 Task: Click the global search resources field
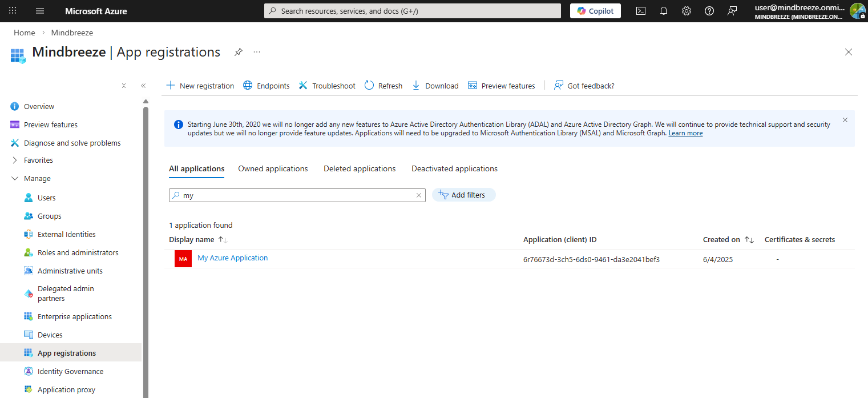point(413,11)
